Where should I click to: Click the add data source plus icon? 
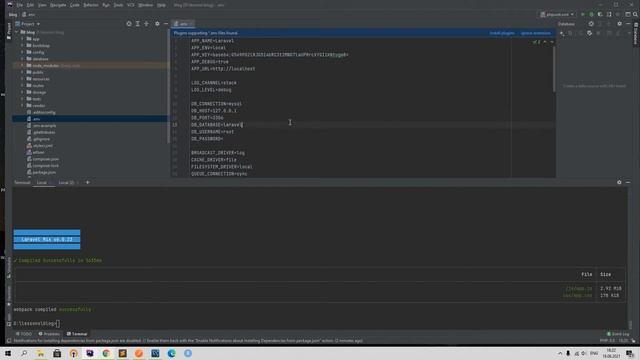coord(562,33)
